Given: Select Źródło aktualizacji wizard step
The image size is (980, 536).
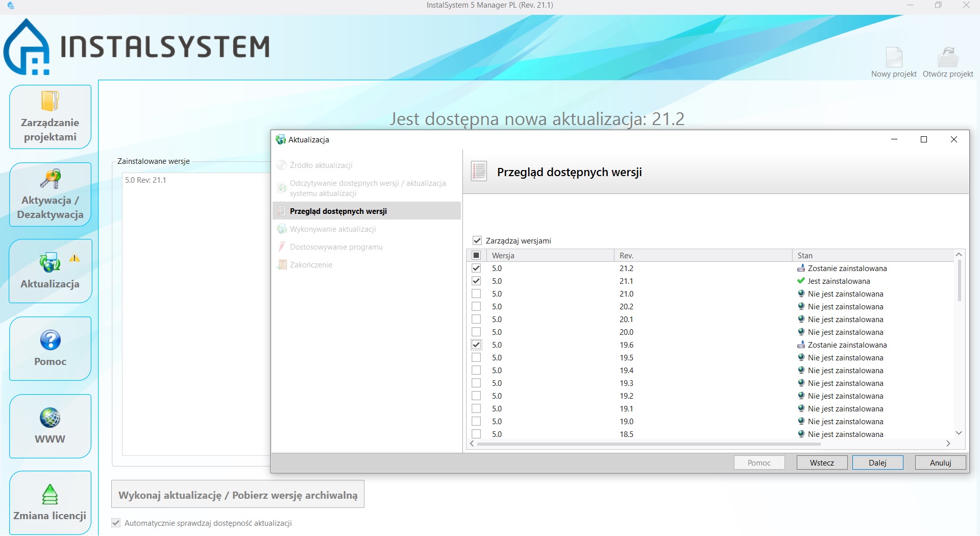Looking at the screenshot, I should 366,165.
